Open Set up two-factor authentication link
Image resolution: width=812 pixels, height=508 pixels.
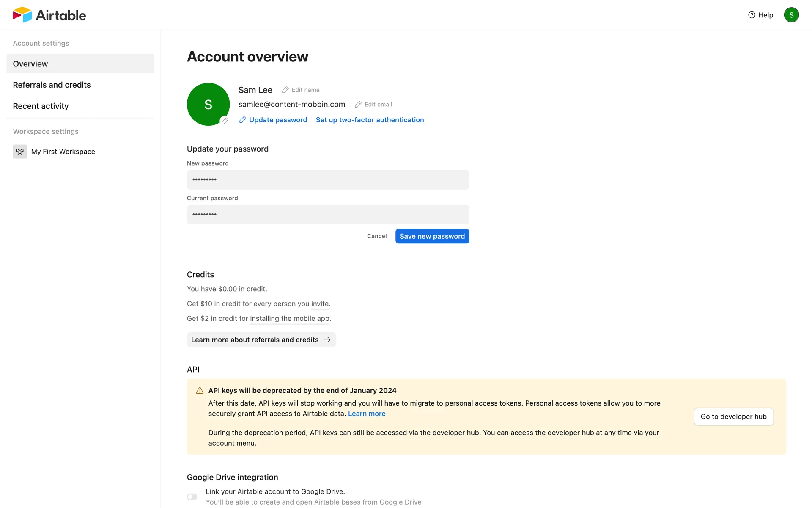[x=370, y=120]
